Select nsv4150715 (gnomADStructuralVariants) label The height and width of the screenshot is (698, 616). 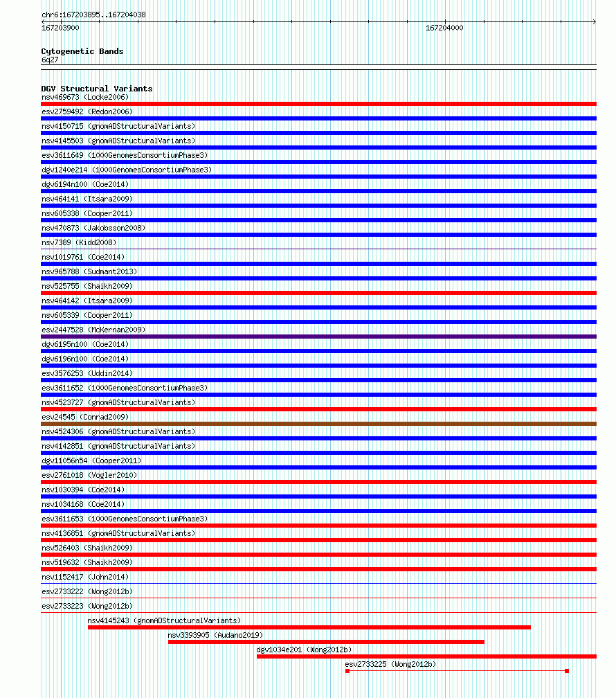point(118,127)
